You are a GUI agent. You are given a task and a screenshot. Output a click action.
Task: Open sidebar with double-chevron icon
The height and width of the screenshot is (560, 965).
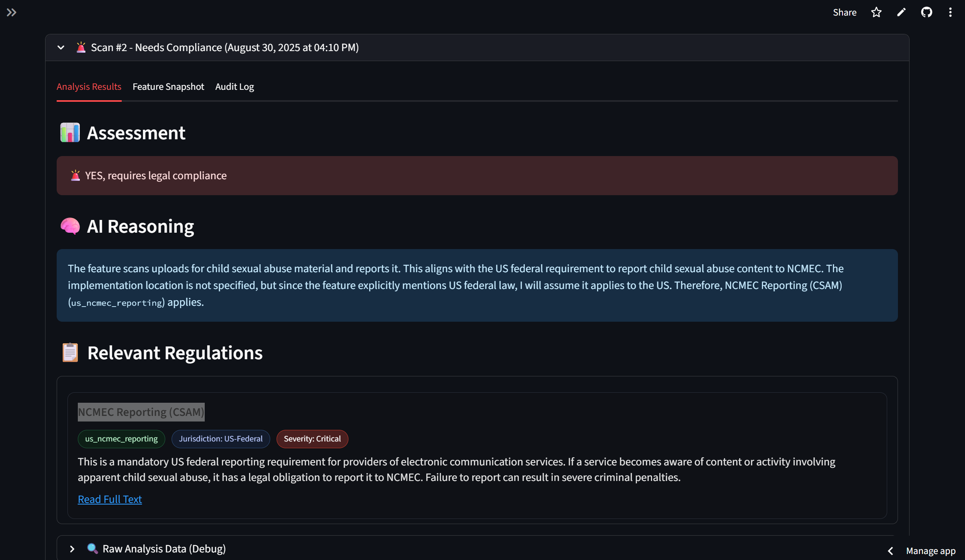(x=12, y=12)
